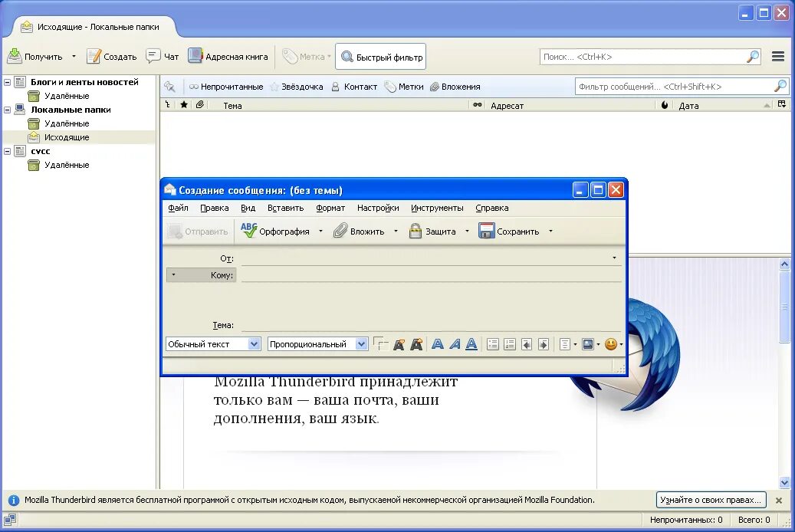Toggle underline text formatting
Image resolution: width=795 pixels, height=532 pixels.
(471, 344)
